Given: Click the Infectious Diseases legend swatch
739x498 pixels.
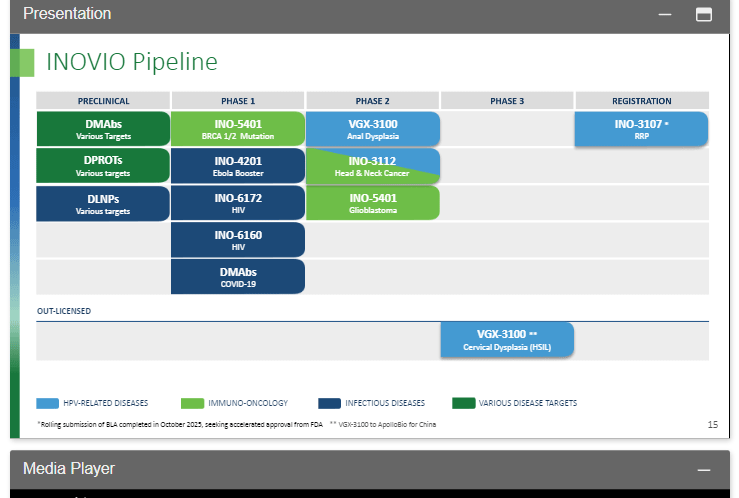Looking at the screenshot, I should click(330, 403).
